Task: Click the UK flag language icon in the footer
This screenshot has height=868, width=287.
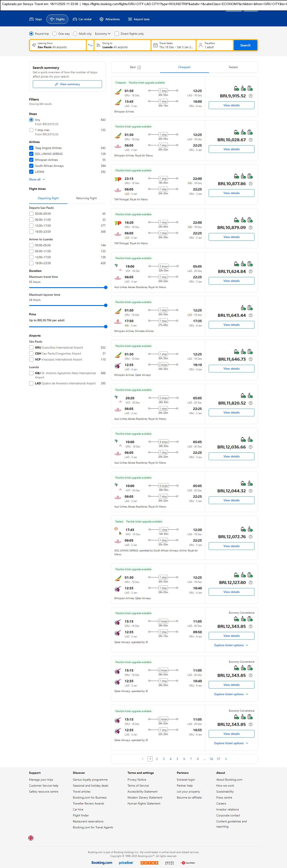Action: [31, 838]
